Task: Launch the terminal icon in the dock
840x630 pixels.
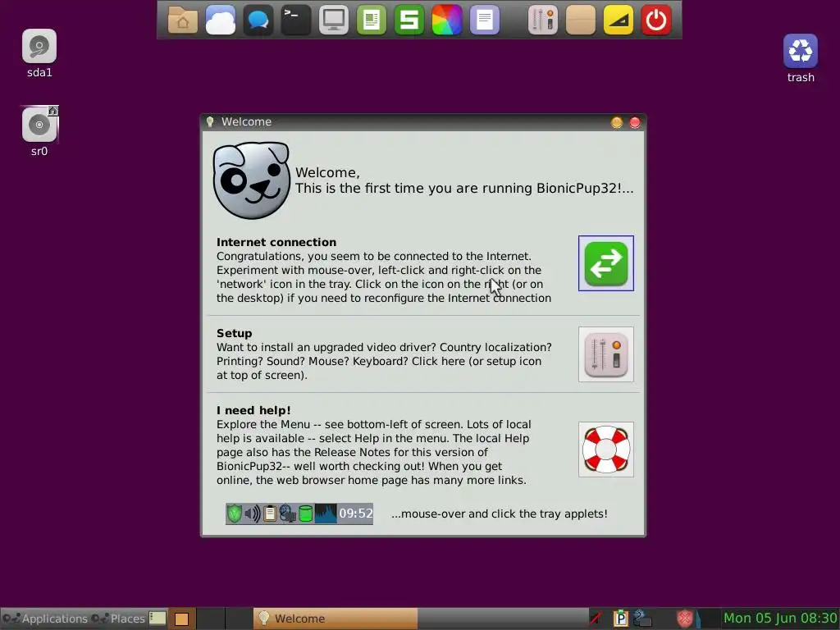Action: tap(295, 21)
